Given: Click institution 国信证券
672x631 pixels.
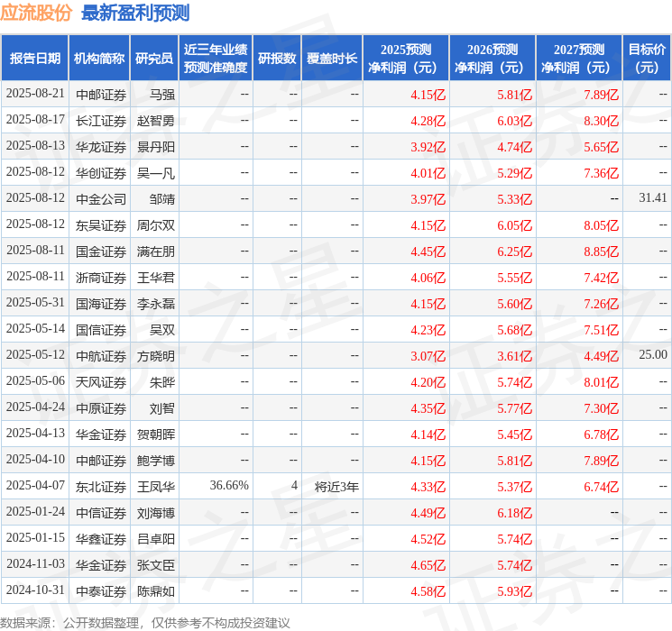Looking at the screenshot, I should 101,330.
